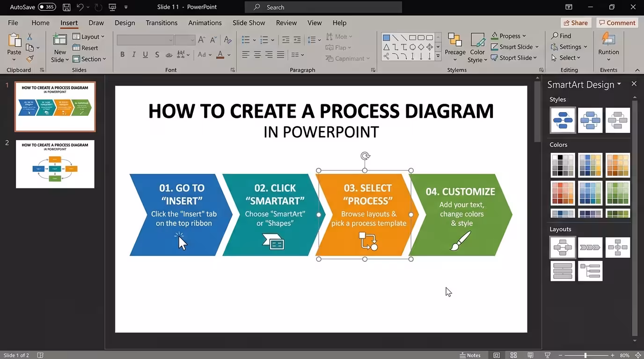Select the blue rectangle shape in gallery

point(387,38)
